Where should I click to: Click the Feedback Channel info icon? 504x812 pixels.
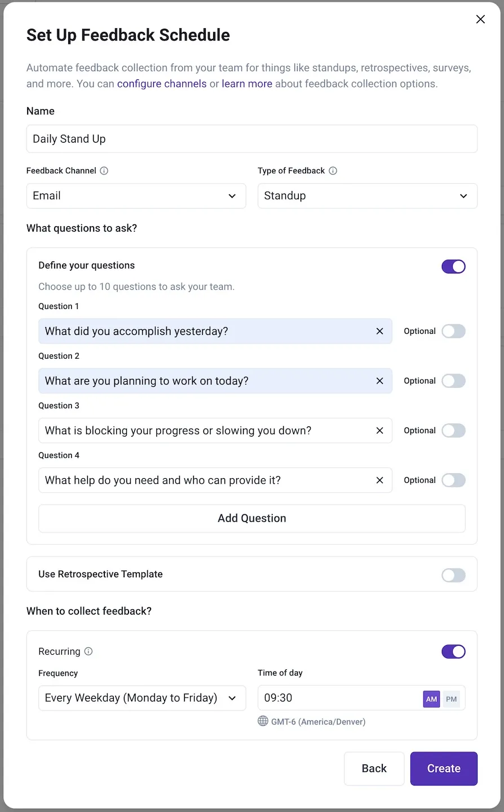click(104, 171)
